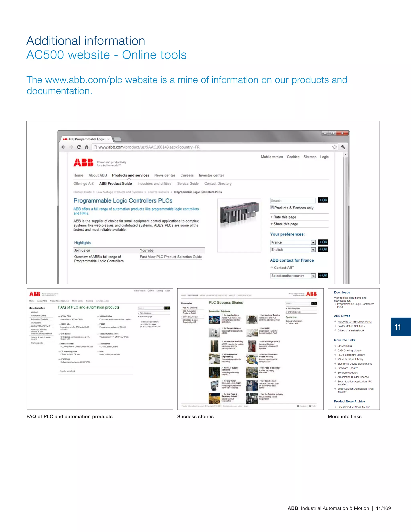Open the News center menu item
The image size is (411, 532).
(x=165, y=175)
